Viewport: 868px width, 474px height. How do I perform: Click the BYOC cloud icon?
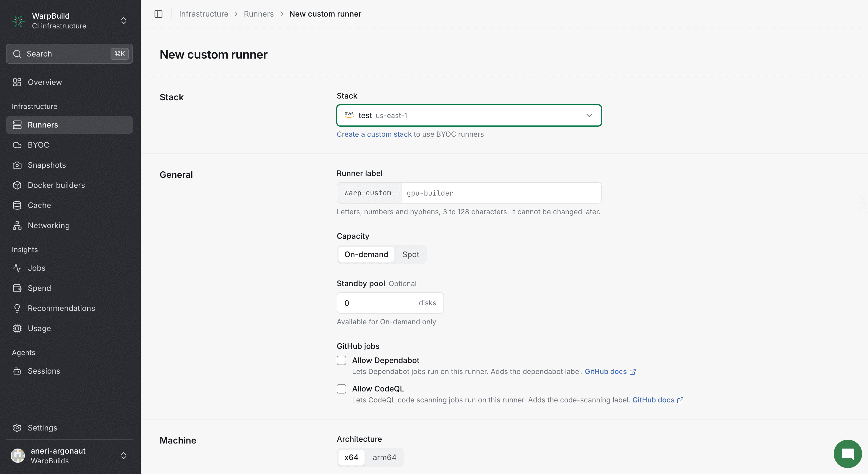pos(17,145)
